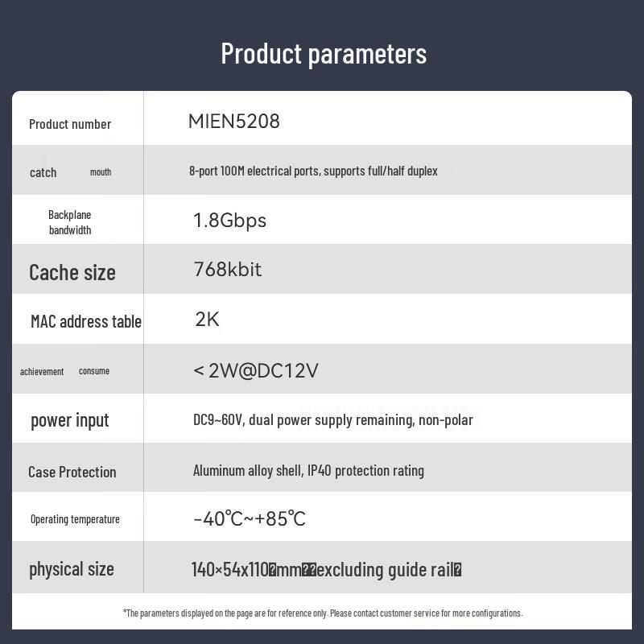This screenshot has width=644, height=644.
Task: Click the DC9~60V dual power supply text
Action: click(333, 419)
